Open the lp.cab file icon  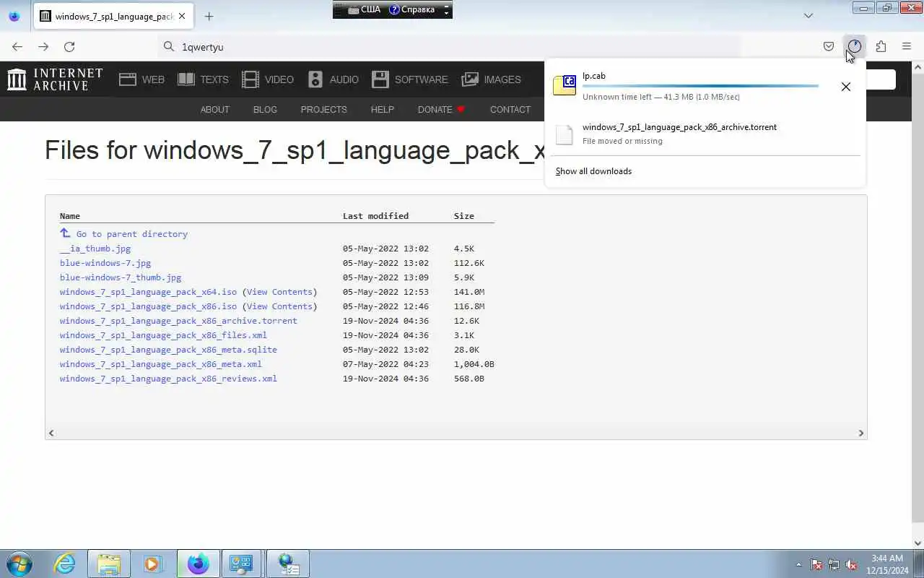pos(565,85)
